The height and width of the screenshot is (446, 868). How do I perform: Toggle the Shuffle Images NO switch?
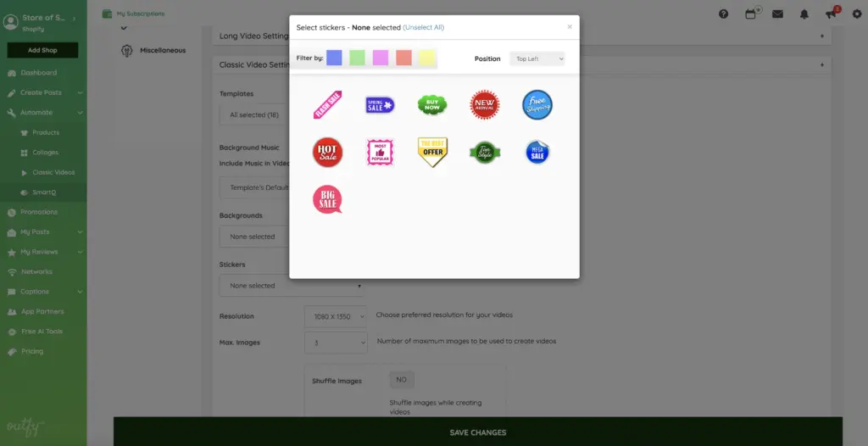402,380
